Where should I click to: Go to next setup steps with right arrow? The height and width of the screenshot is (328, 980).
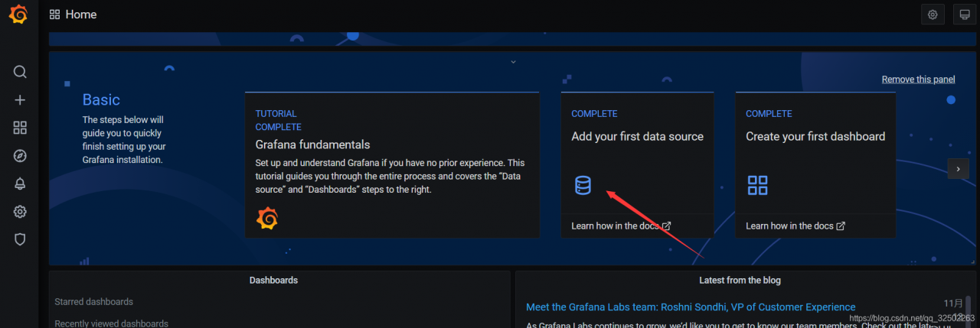tap(958, 169)
